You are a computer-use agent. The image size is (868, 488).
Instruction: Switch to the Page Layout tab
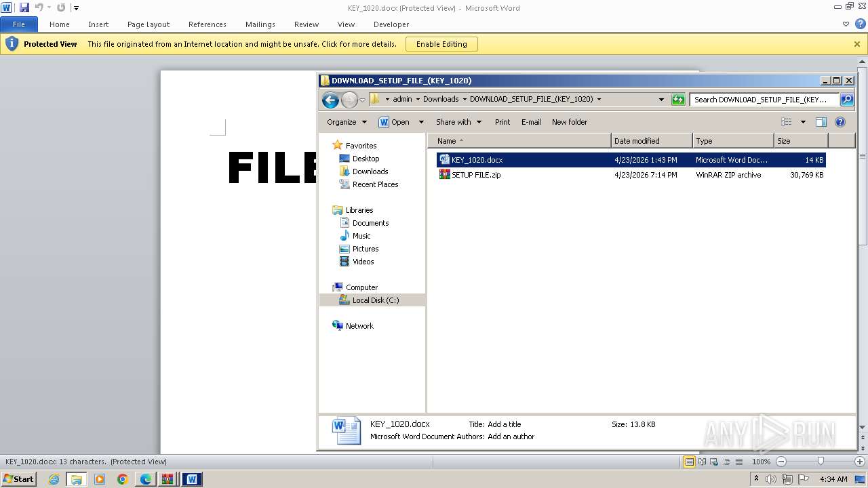coord(149,24)
